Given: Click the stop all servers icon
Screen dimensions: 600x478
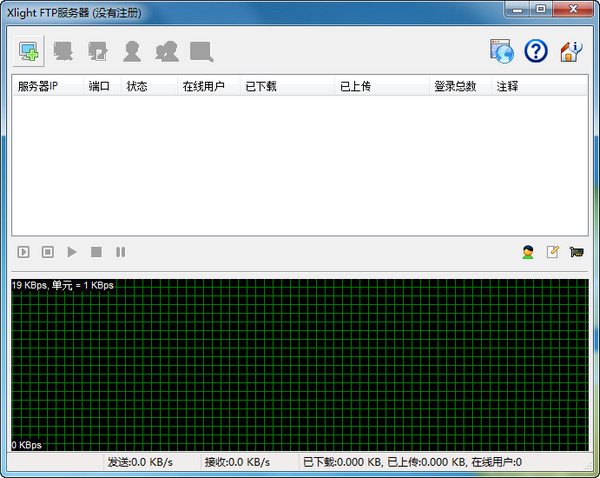Looking at the screenshot, I should [x=48, y=252].
